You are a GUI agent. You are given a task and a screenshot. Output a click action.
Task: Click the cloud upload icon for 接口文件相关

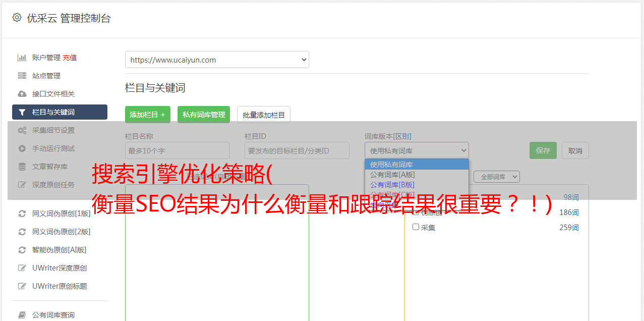(x=22, y=94)
